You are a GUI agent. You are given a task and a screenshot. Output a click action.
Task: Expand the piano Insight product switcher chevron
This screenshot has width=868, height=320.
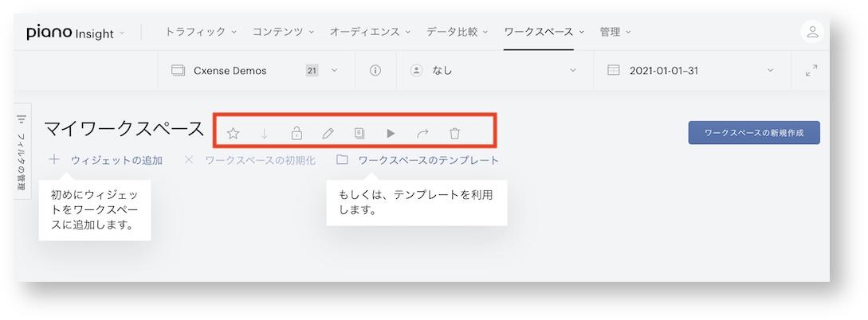[122, 33]
